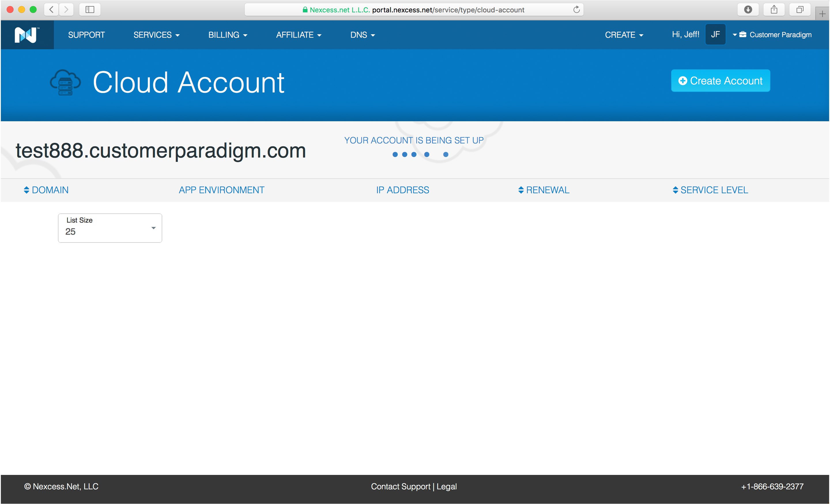This screenshot has width=830, height=504.
Task: Expand the AFFILIATE dropdown menu
Action: point(299,35)
